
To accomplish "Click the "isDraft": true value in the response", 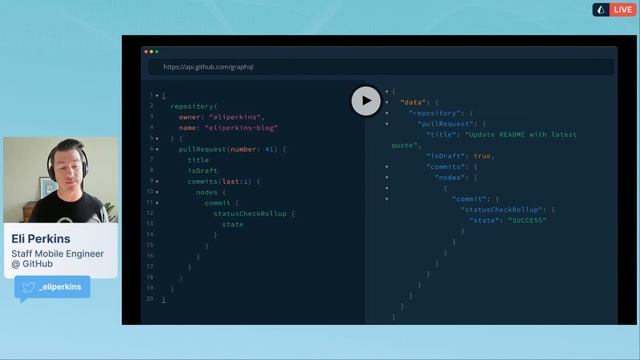I will pos(482,156).
